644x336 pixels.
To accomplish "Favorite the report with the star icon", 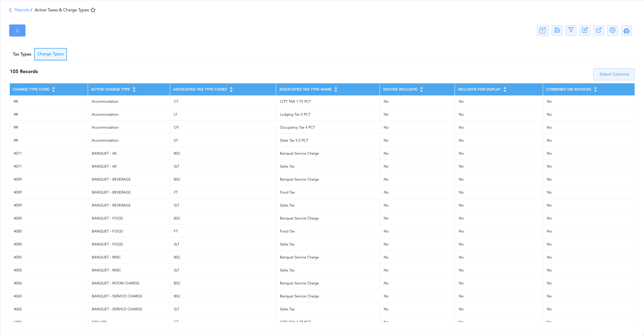I will point(93,10).
